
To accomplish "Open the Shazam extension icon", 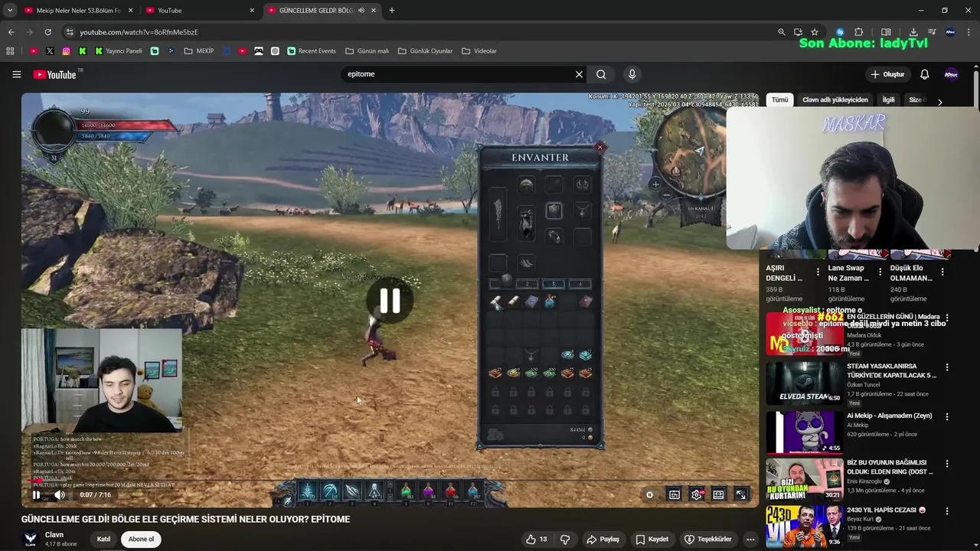I will pos(840,32).
